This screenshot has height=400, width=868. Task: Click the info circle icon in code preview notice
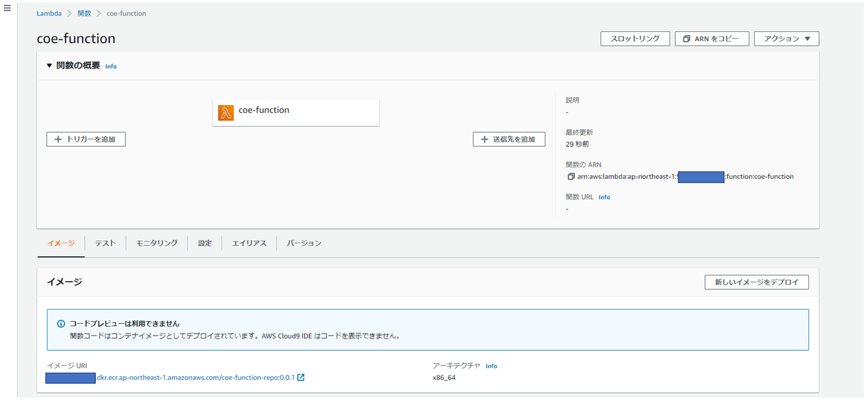pos(61,324)
